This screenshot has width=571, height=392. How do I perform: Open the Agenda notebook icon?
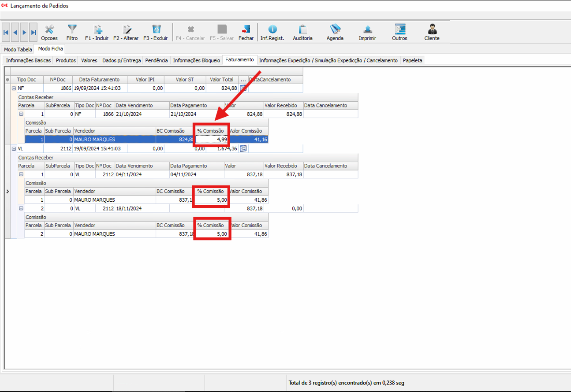click(x=335, y=30)
